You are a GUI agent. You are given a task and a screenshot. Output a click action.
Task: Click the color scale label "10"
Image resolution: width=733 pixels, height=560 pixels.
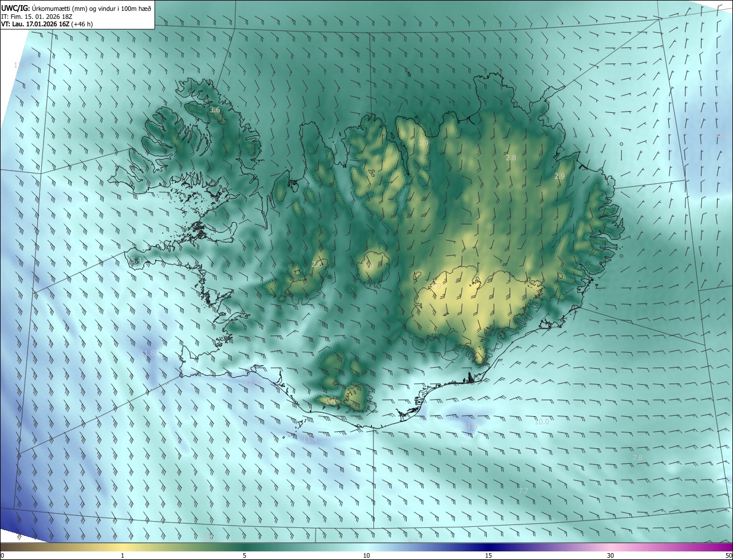click(x=366, y=555)
